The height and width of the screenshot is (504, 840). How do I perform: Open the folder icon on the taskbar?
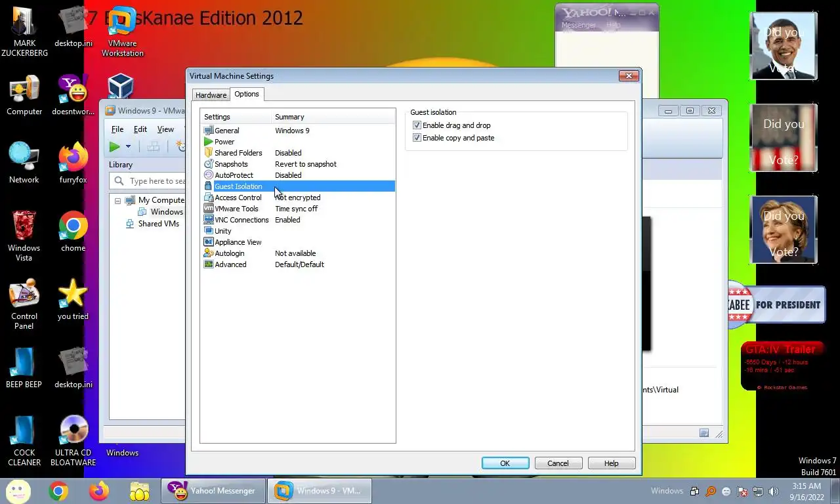[140, 491]
